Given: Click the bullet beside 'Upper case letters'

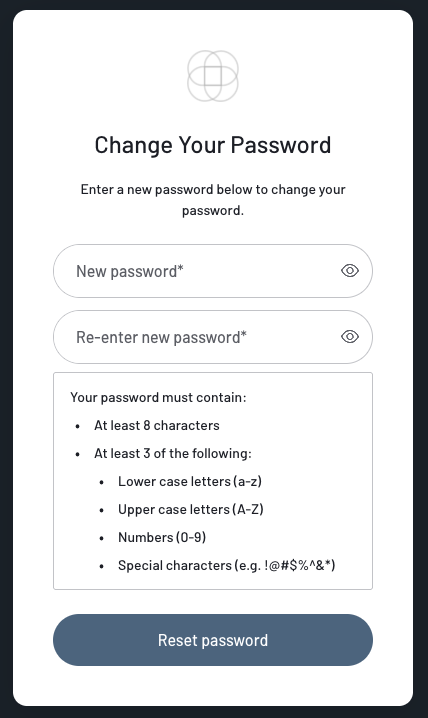Looking at the screenshot, I should 102,510.
